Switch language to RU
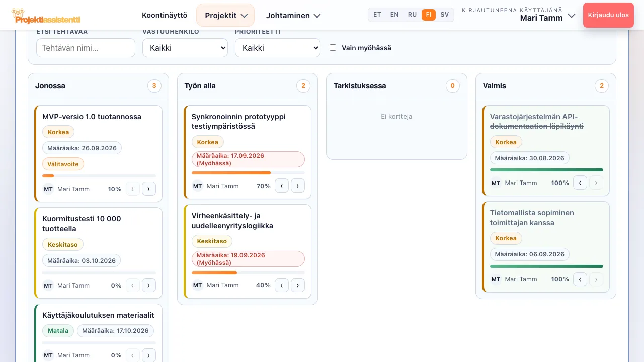The image size is (644, 362). [412, 15]
